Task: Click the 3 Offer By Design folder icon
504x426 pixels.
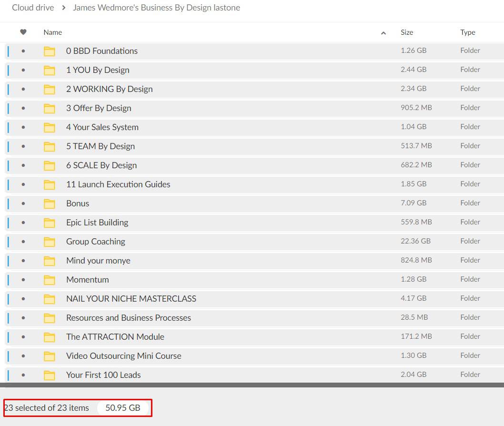Action: click(50, 109)
